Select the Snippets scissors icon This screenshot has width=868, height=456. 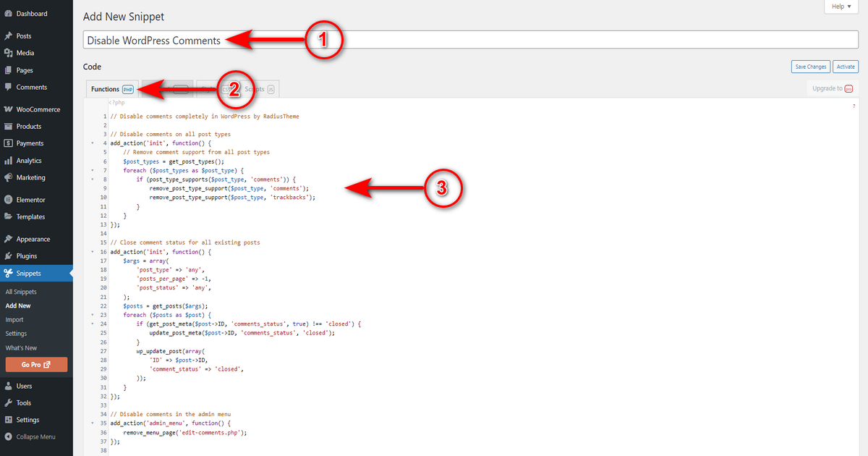(x=8, y=274)
